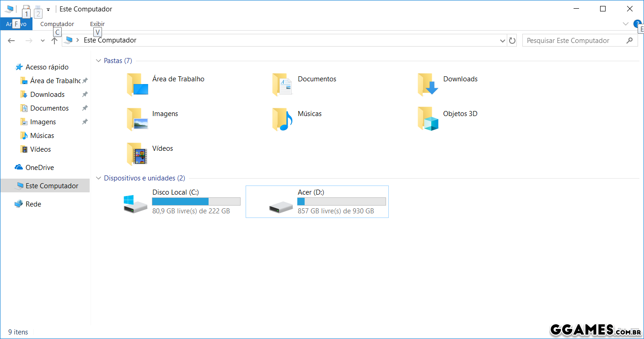Viewport: 644px width, 339px height.
Task: Collapse the Pastas (7) group
Action: point(98,61)
